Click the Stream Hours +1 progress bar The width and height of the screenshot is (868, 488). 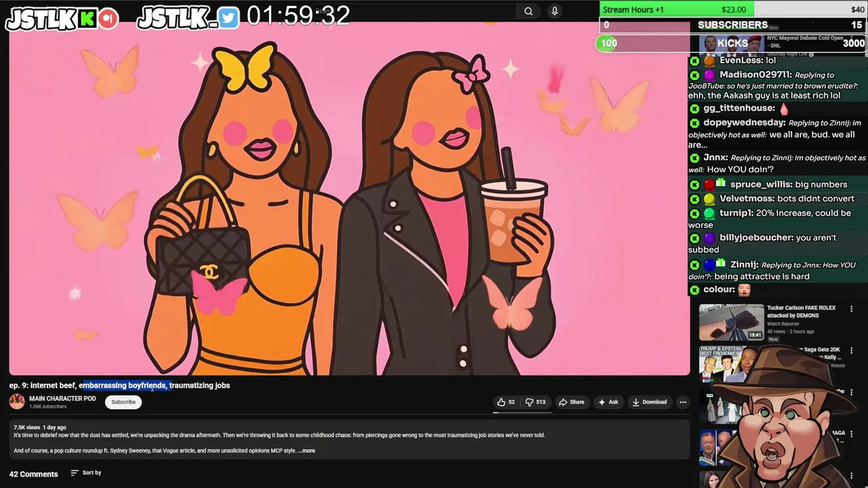tap(733, 9)
